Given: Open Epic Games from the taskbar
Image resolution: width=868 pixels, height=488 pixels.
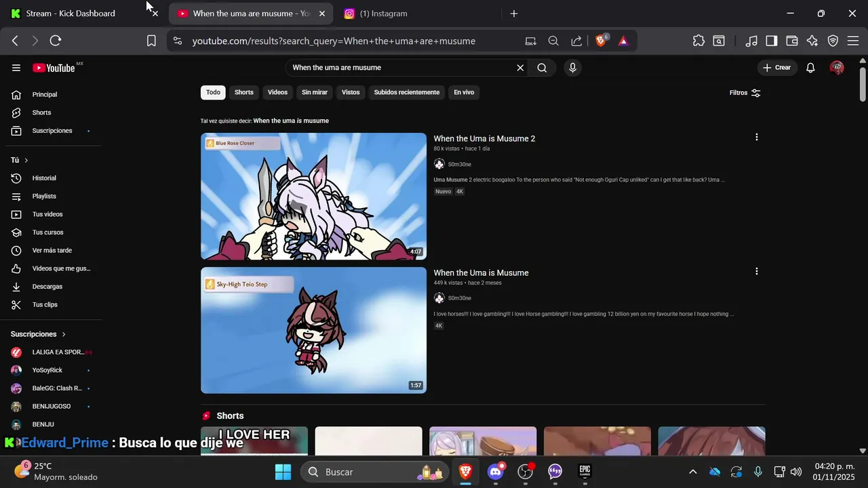Looking at the screenshot, I should coord(585,471).
